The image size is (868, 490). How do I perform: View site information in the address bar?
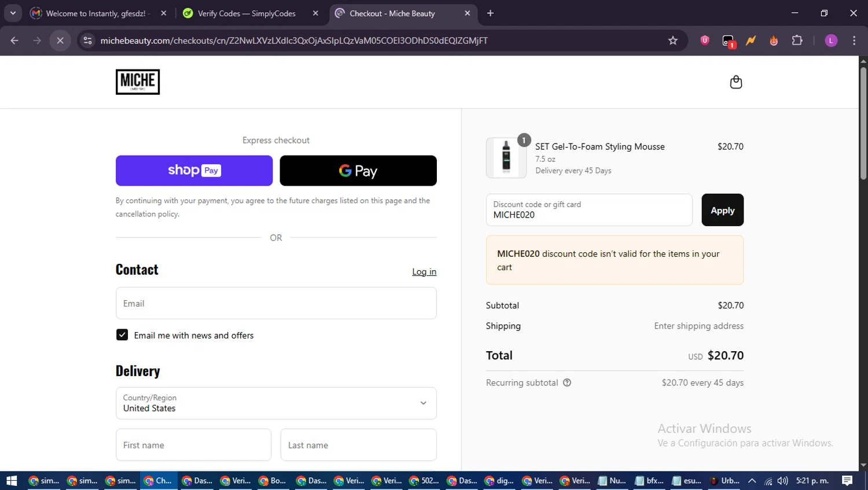click(87, 40)
